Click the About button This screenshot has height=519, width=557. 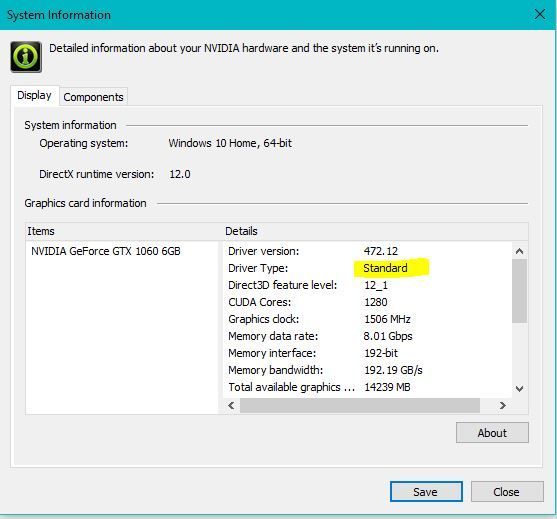(x=492, y=433)
